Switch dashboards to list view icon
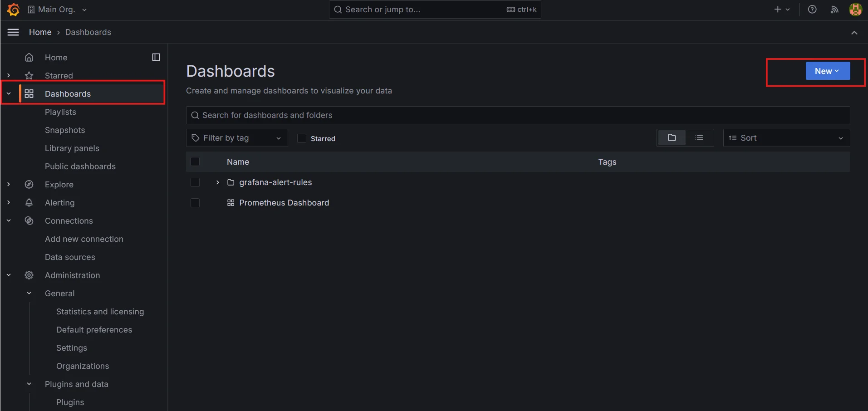 pos(699,137)
